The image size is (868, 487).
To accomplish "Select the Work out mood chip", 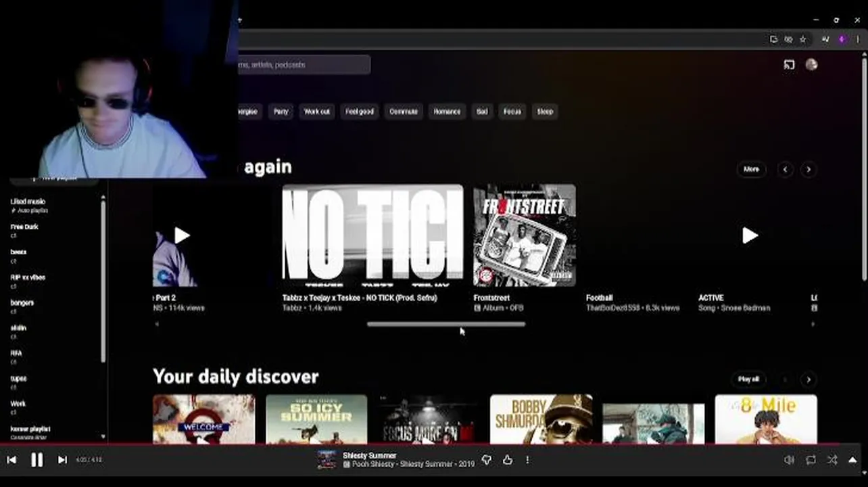I will (317, 112).
